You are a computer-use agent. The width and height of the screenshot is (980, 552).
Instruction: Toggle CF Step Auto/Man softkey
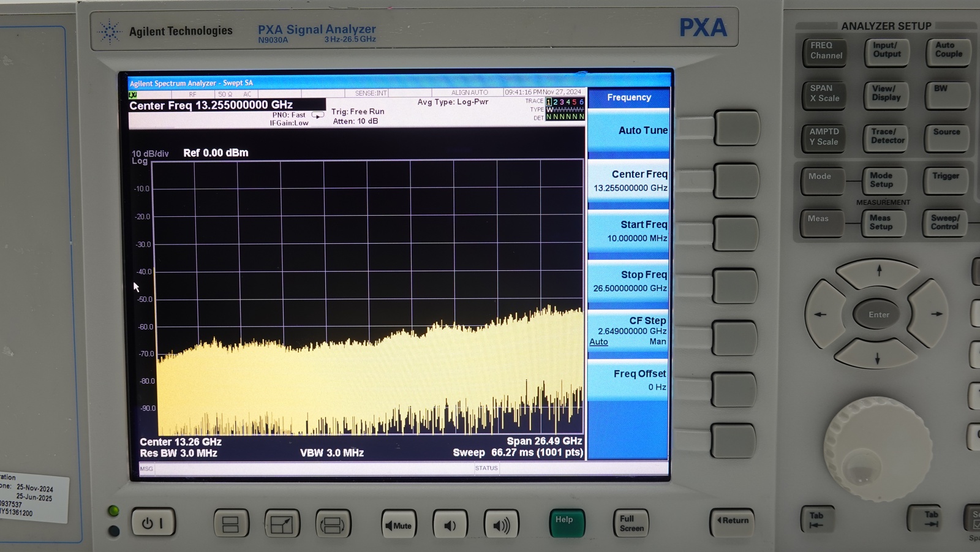[628, 331]
